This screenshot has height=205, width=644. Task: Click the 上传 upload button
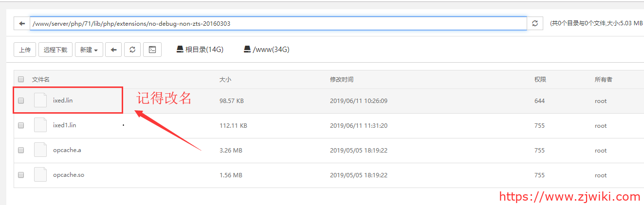[25, 50]
